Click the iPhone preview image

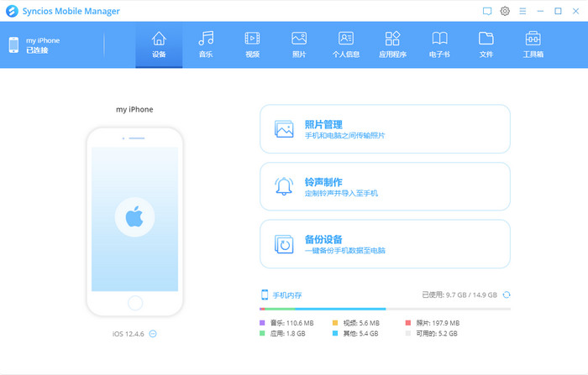coord(134,221)
